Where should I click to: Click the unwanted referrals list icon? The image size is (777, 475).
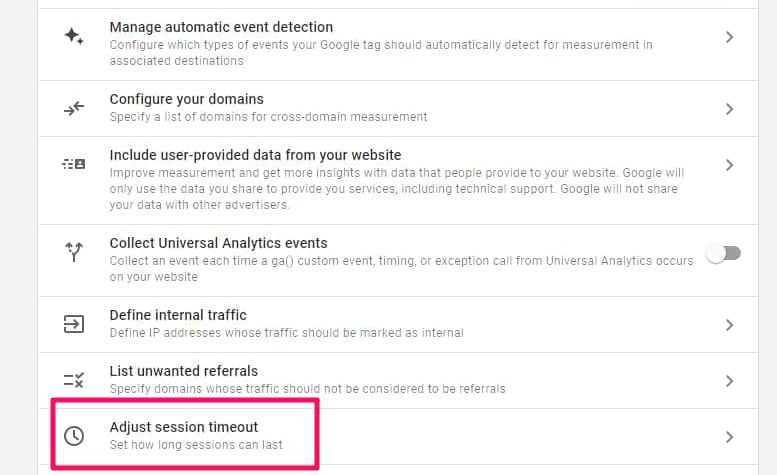coord(74,380)
